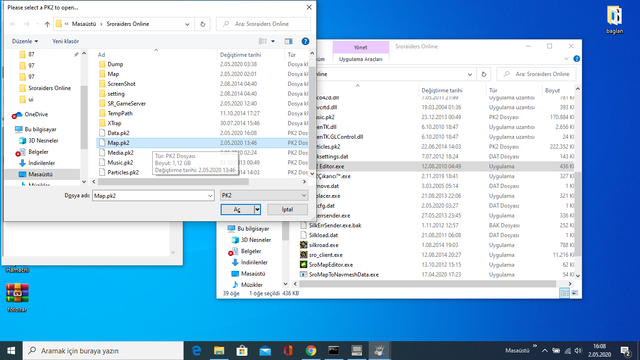Open Google Chrome from taskbar
This screenshot has height=360, width=640.
[x=311, y=351]
